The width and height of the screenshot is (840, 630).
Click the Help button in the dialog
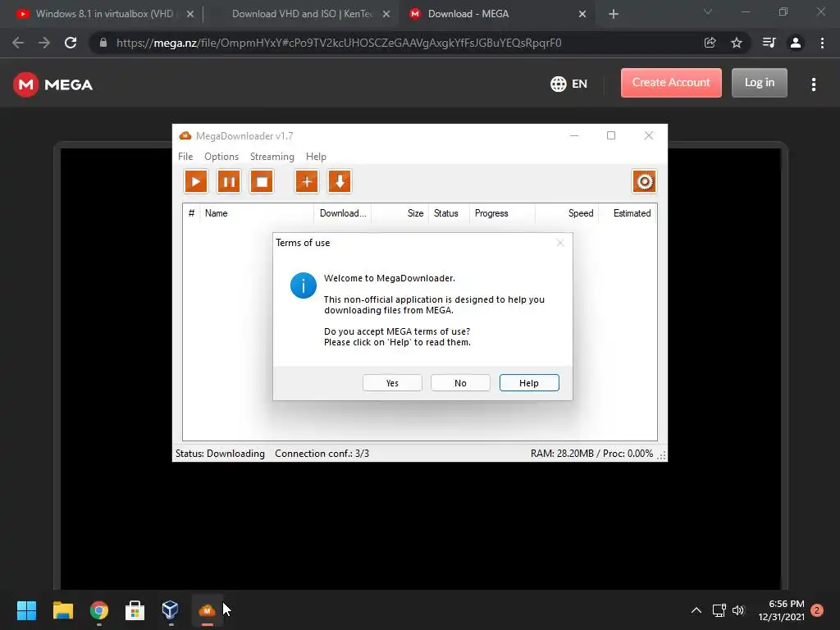tap(529, 383)
